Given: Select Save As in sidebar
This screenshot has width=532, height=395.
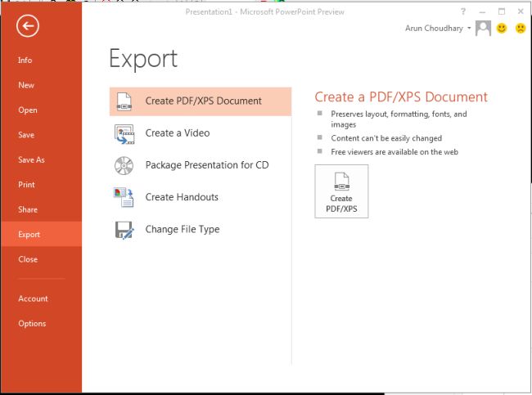Looking at the screenshot, I should pyautogui.click(x=41, y=159).
